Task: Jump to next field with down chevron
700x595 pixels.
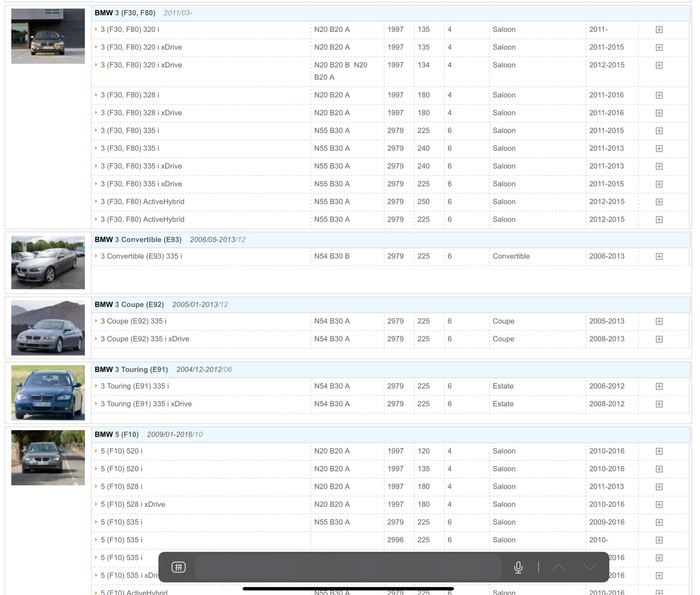Action: tap(589, 567)
